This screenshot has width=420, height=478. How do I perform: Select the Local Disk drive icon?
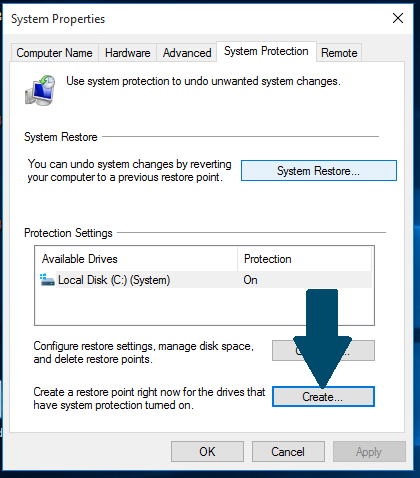[47, 280]
